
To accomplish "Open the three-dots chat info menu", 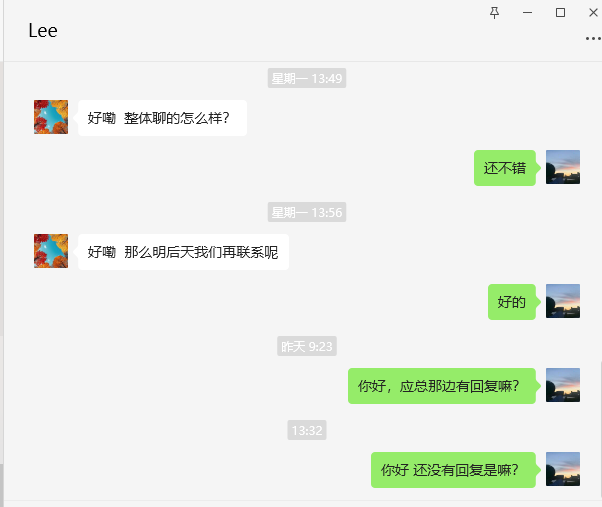I will click(x=593, y=38).
